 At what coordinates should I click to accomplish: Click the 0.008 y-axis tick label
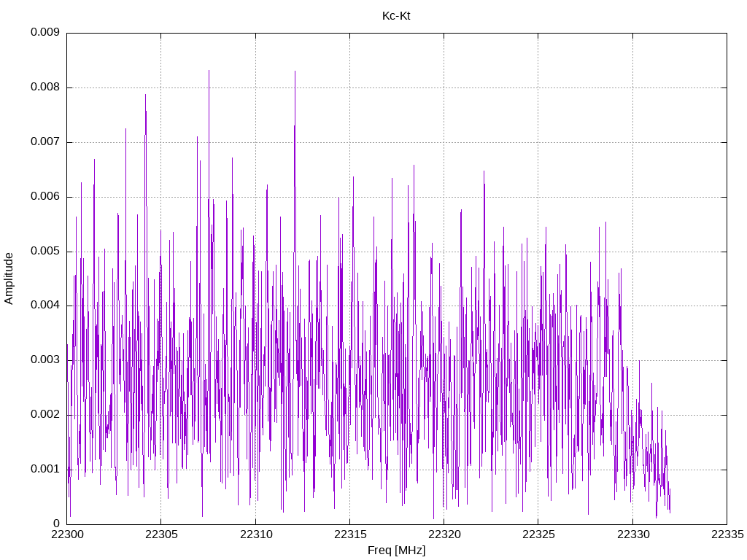tap(45, 87)
